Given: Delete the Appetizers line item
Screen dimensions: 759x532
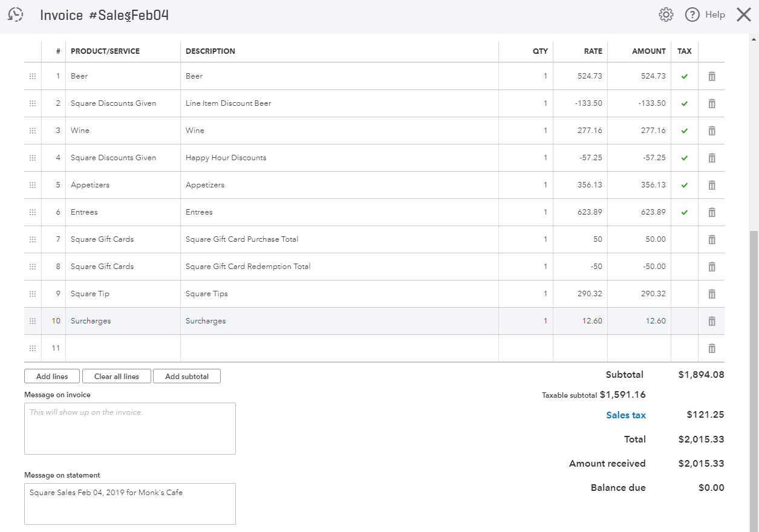Looking at the screenshot, I should click(712, 185).
